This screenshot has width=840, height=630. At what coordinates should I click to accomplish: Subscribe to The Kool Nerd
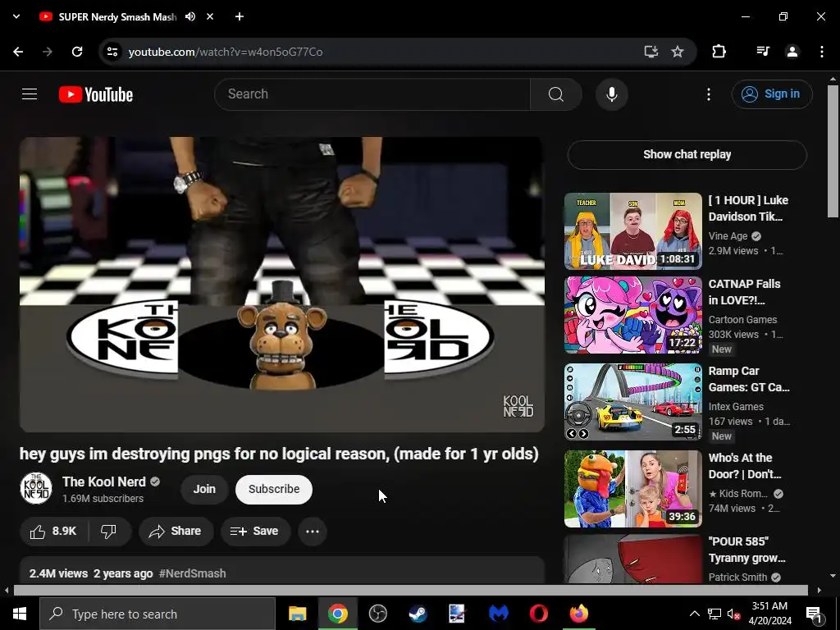[274, 489]
